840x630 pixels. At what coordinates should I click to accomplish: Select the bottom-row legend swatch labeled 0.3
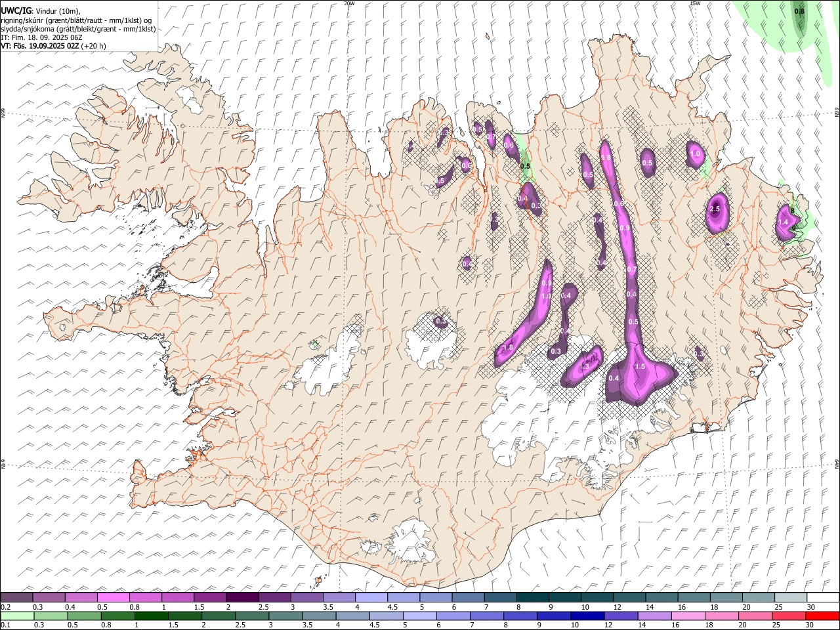(x=51, y=616)
